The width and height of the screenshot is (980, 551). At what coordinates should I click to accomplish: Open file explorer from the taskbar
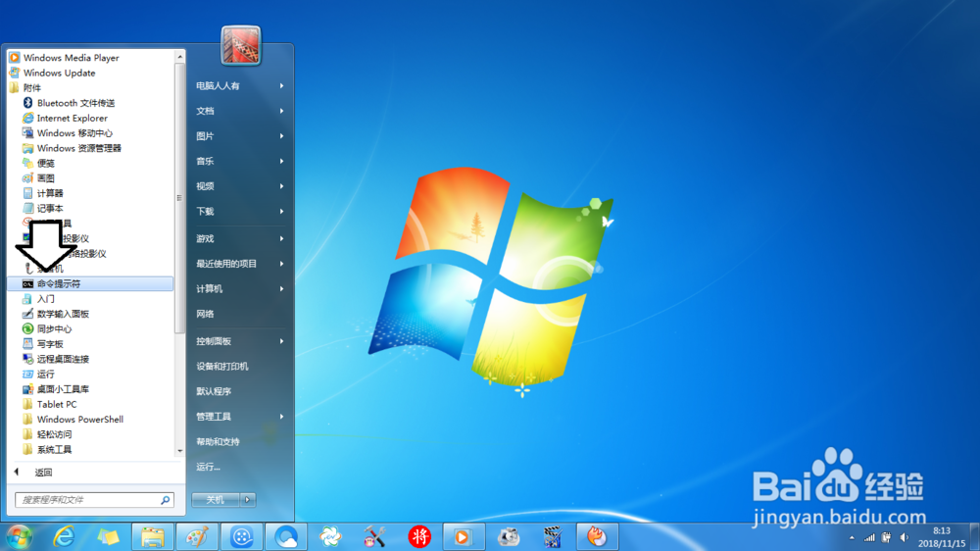click(x=153, y=536)
